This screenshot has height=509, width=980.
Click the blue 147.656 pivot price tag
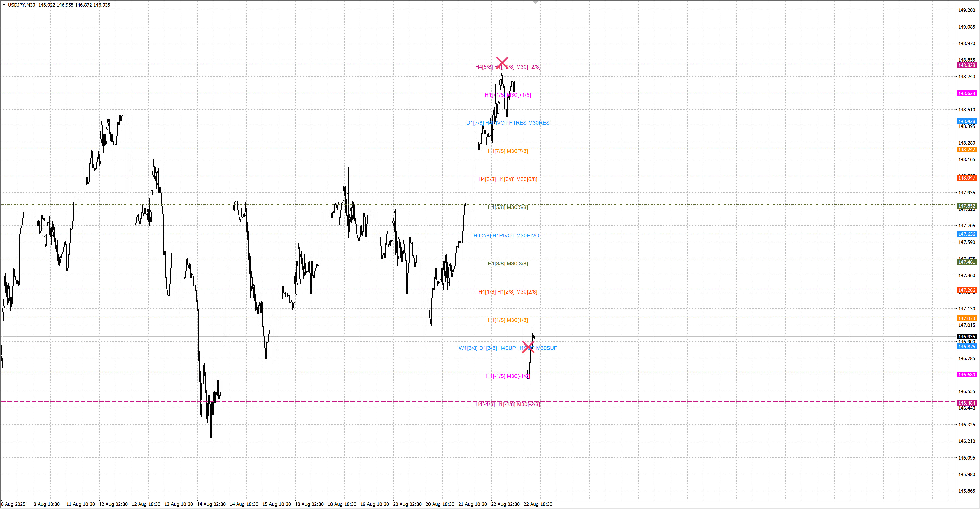[x=966, y=234]
